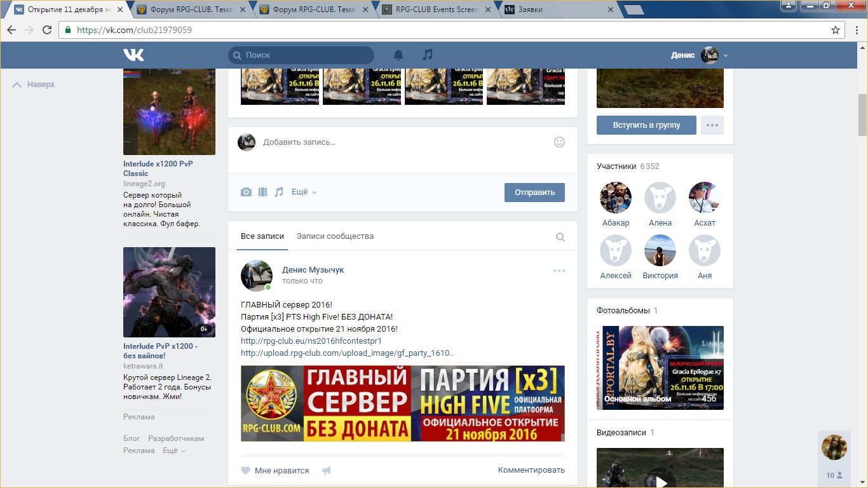Screen dimensions: 868x488
Task: Open the new tab button
Action: click(x=634, y=10)
